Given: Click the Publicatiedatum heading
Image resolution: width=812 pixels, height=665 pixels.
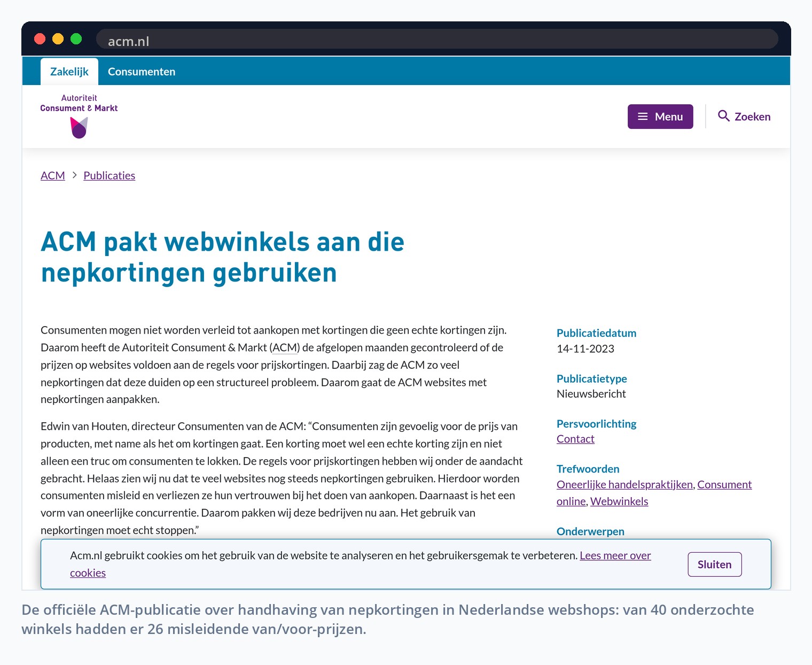Looking at the screenshot, I should pyautogui.click(x=596, y=333).
